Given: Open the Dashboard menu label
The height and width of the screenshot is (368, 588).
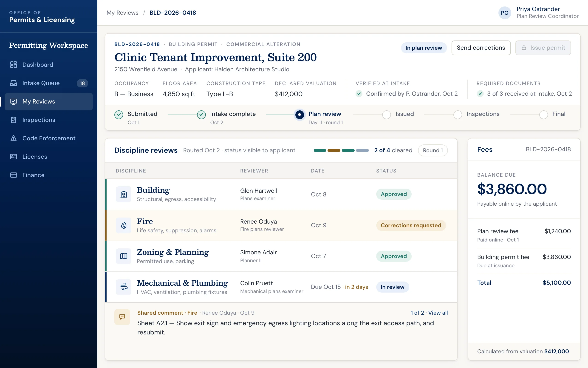Looking at the screenshot, I should 38,65.
